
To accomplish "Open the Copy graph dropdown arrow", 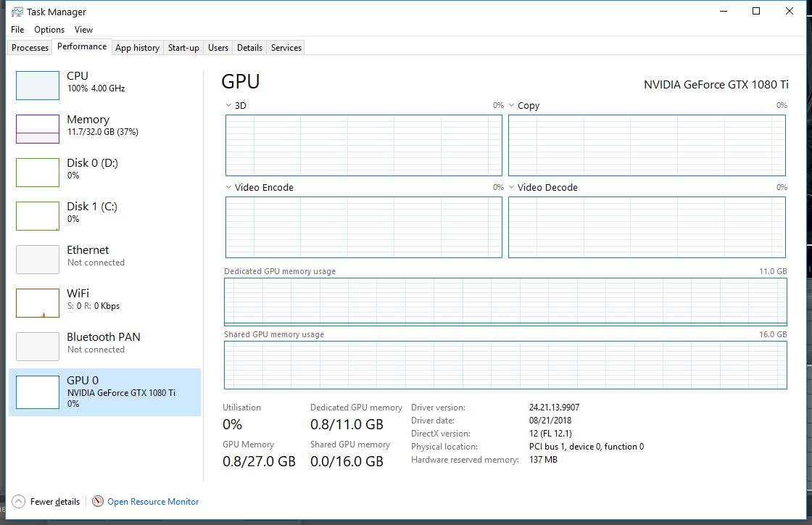I will (512, 106).
